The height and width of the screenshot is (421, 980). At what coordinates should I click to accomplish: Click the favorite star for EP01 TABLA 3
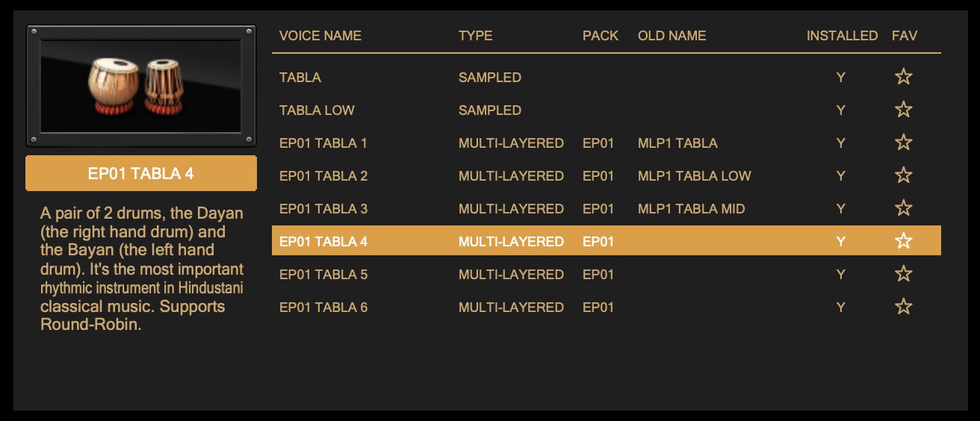tap(903, 208)
